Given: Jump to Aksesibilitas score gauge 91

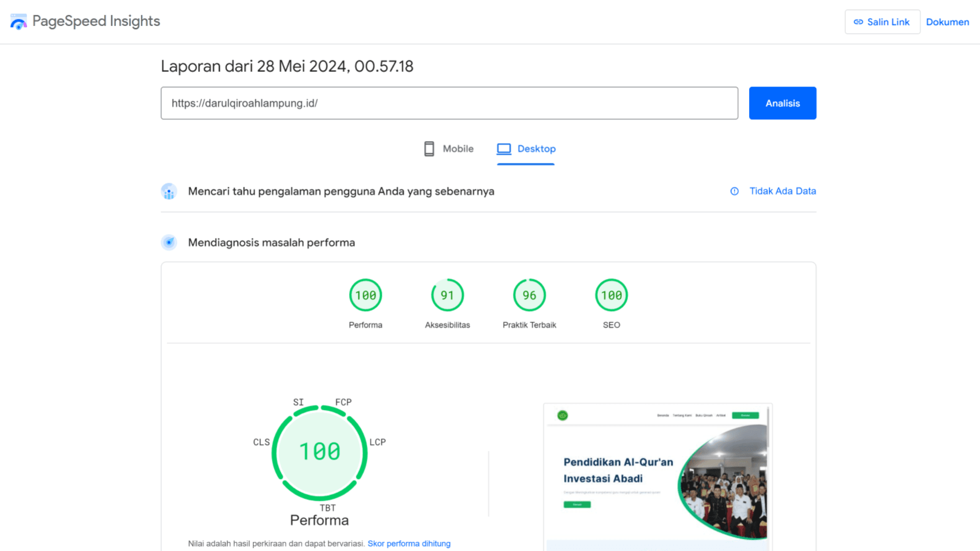Looking at the screenshot, I should (448, 295).
